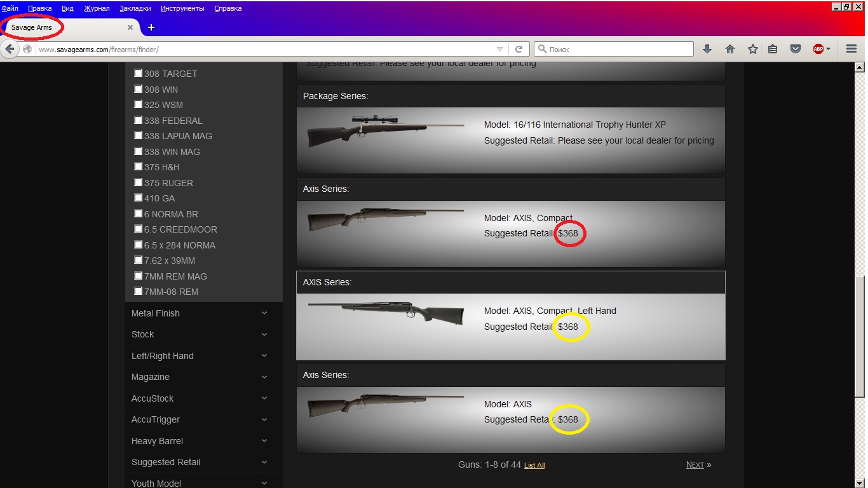The height and width of the screenshot is (488, 868).
Task: Open the Firefox hamburger menu
Action: [x=851, y=49]
